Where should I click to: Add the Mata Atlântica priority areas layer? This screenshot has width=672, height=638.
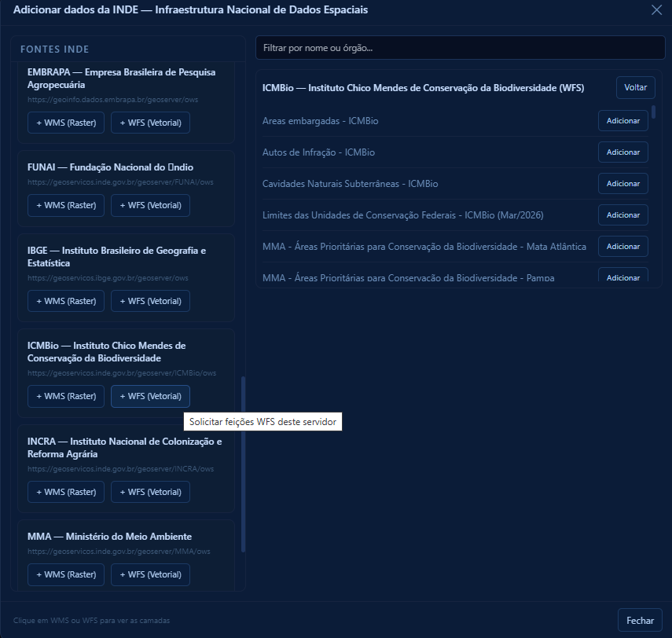tap(622, 247)
